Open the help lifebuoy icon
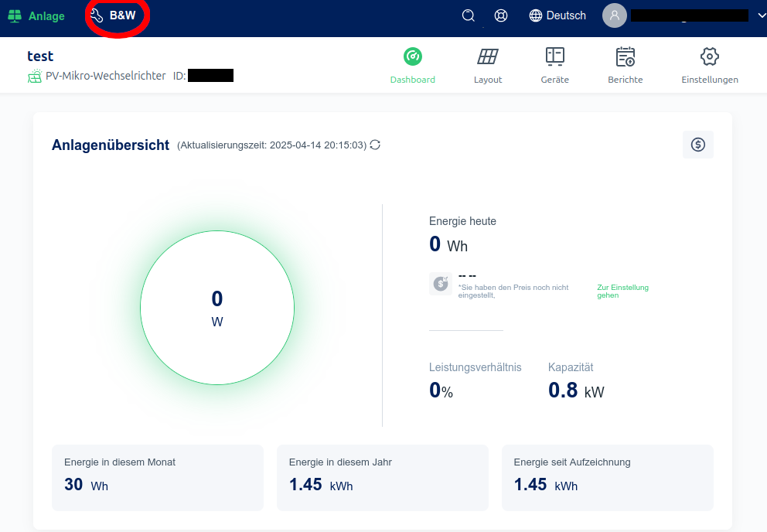 pos(501,15)
